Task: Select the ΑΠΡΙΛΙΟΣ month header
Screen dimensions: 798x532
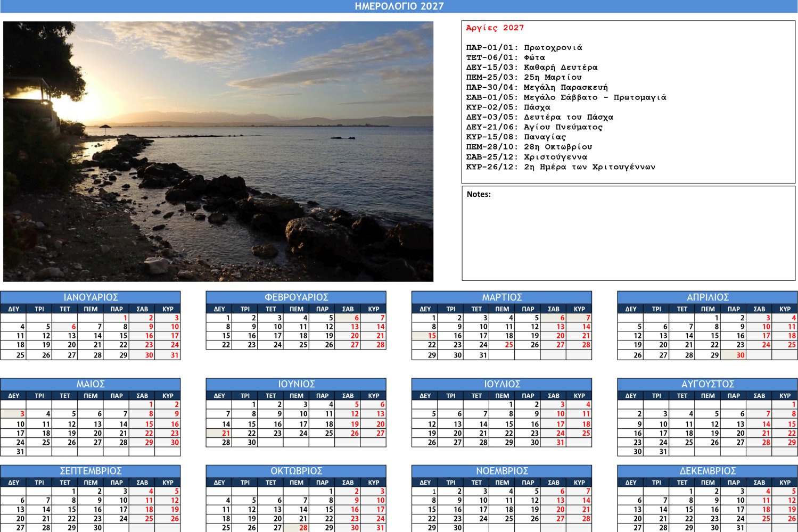Action: 707,297
